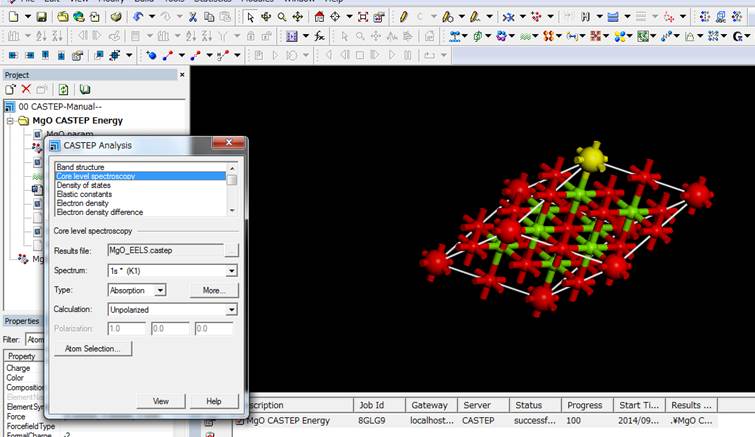This screenshot has width=755, height=437.
Task: Create a new document with the New icon
Action: (x=13, y=17)
